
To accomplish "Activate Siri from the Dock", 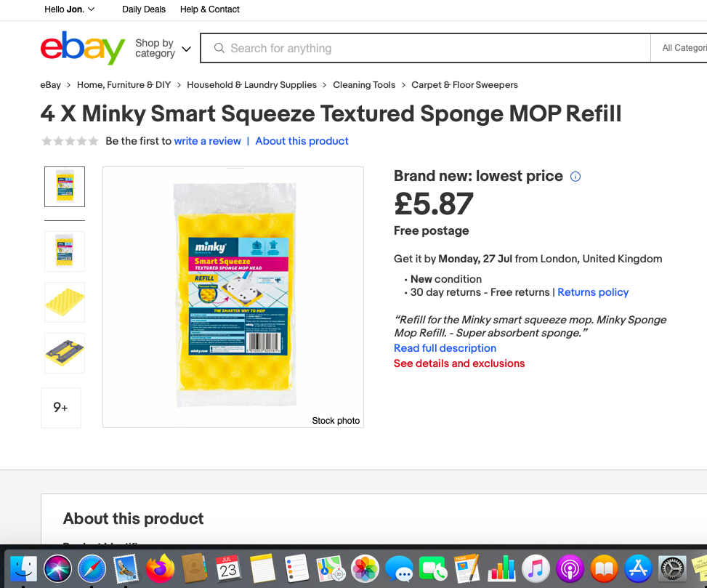I will click(x=59, y=569).
